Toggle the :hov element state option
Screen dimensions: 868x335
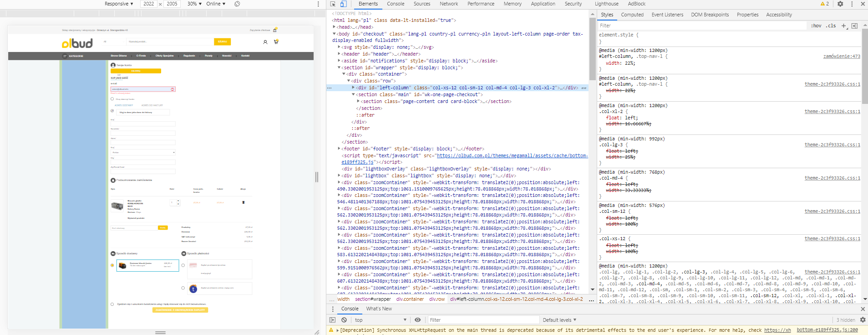[816, 26]
